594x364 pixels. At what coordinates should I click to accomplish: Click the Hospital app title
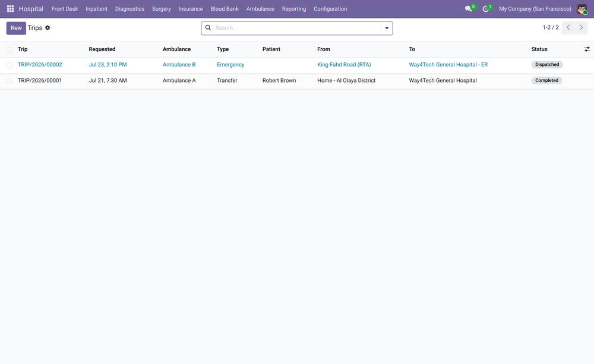[31, 9]
